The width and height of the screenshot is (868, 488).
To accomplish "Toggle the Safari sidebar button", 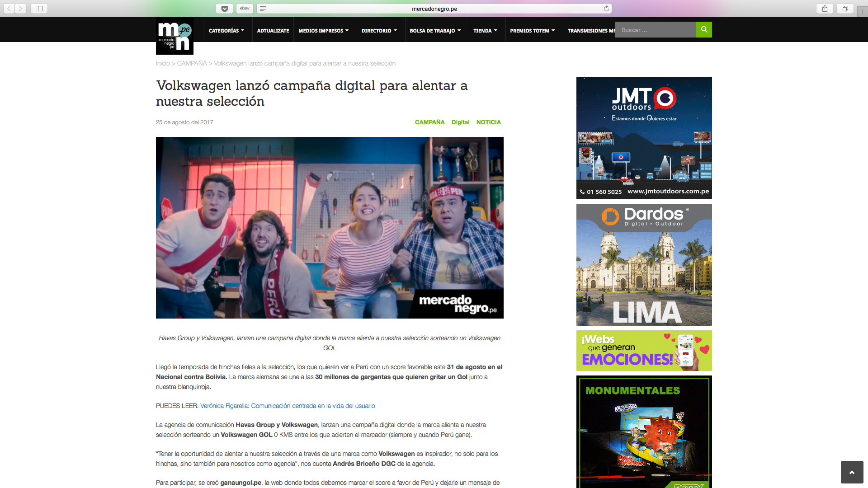I will click(x=39, y=9).
